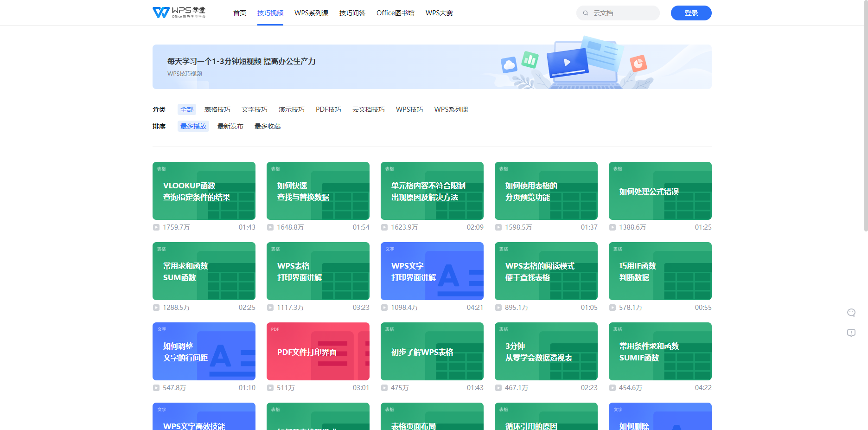Go to 首页 in the top navigation

pyautogui.click(x=240, y=13)
